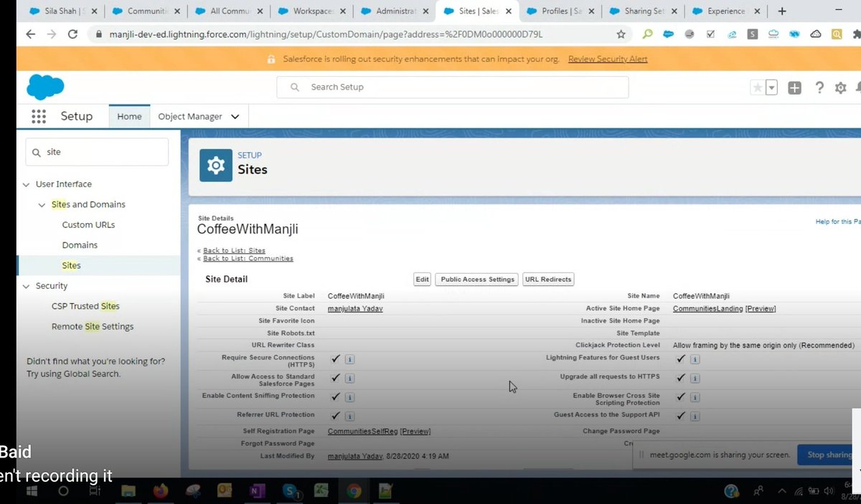The width and height of the screenshot is (861, 504).
Task: Click info icon for Enable Content Sniffing Protection
Action: [349, 397]
